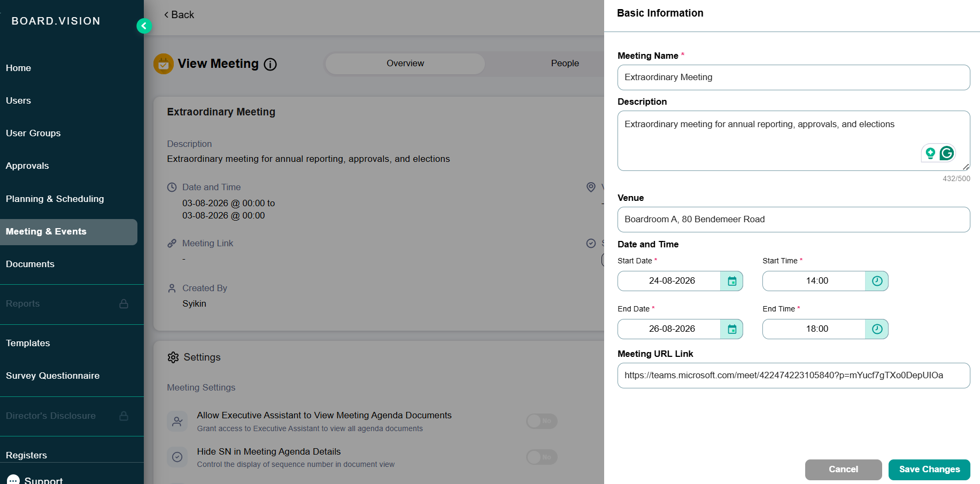Open Templates in the sidebar

[x=28, y=343]
